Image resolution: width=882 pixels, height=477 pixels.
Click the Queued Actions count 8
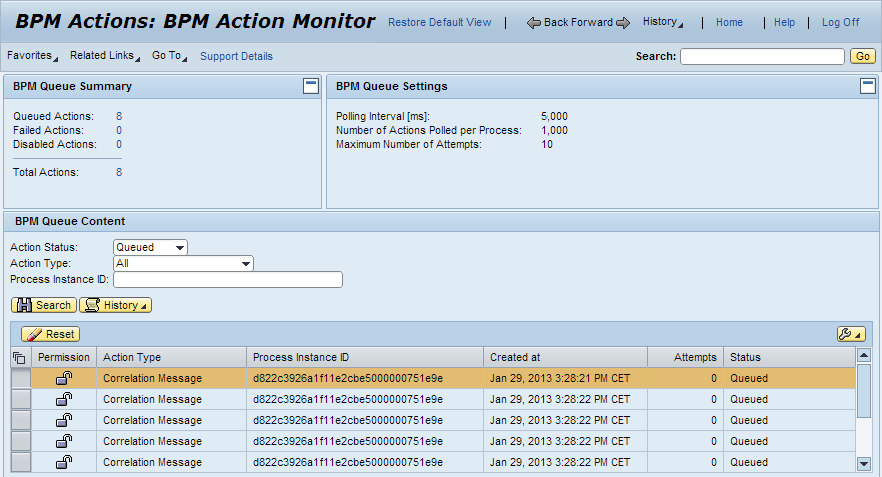click(119, 116)
